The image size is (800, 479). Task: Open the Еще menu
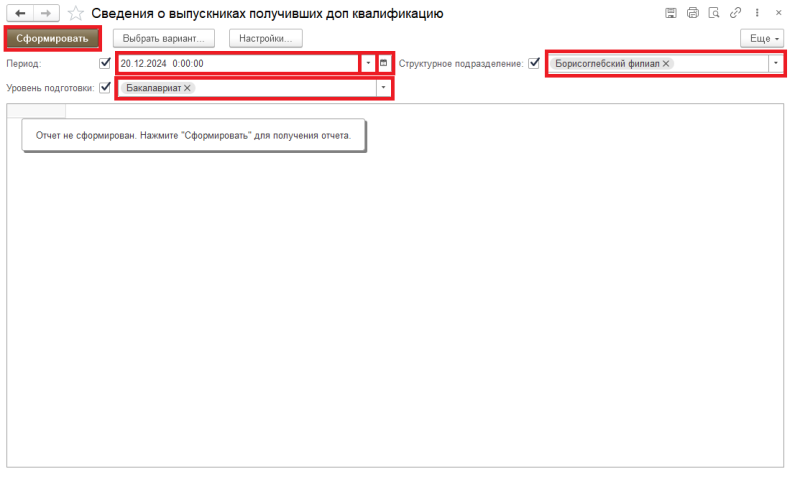762,38
